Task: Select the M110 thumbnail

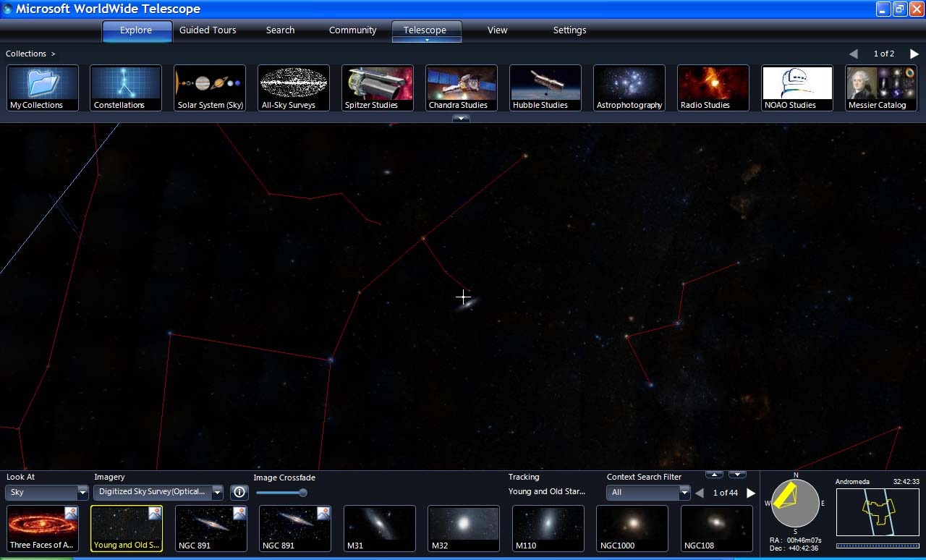Action: tap(548, 528)
